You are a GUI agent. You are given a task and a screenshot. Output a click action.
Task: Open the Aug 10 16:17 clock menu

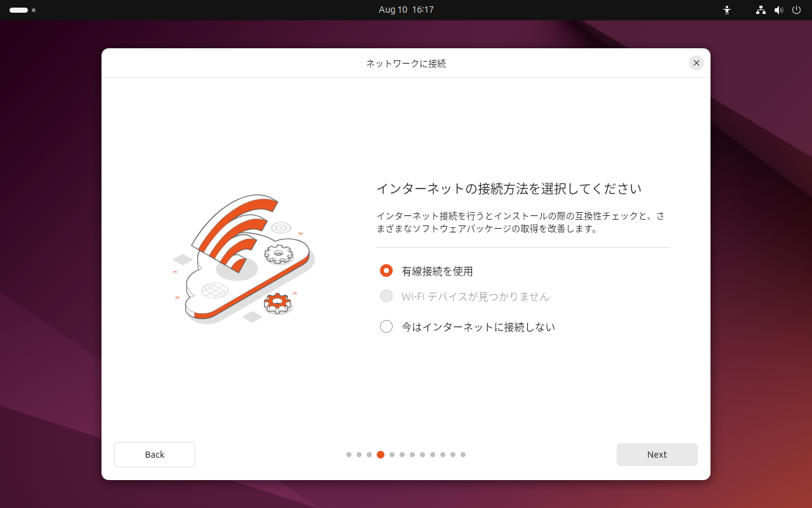[x=406, y=10]
